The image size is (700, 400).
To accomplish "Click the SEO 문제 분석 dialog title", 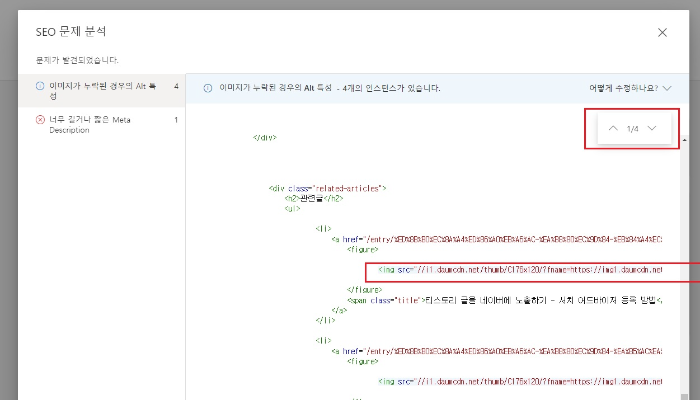I will [71, 32].
